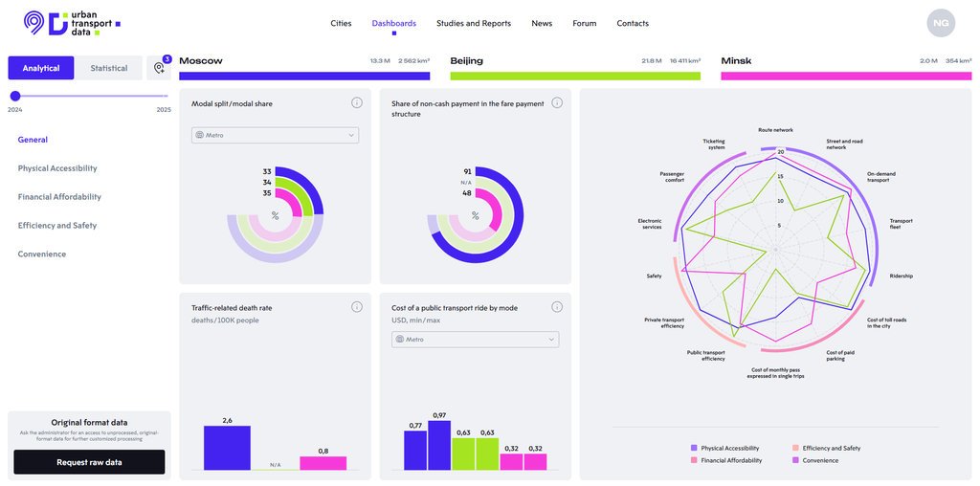Click the Urban Transport Data logo
Viewport: 980px width, 486px height.
pyautogui.click(x=72, y=23)
